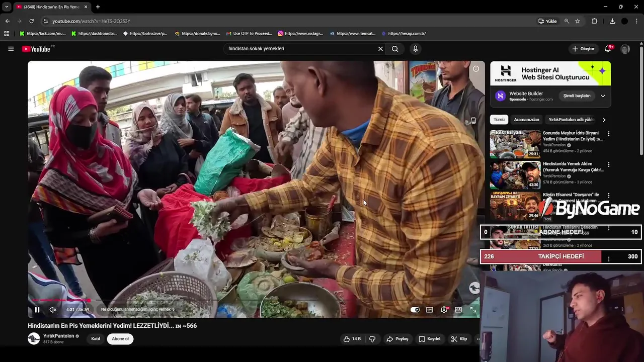Open 'Use OTP To Proceed' bookmark

click(x=249, y=34)
